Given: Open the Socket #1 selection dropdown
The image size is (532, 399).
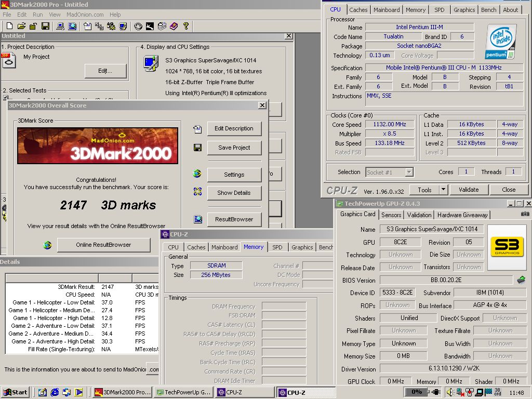Looking at the screenshot, I should [x=409, y=172].
